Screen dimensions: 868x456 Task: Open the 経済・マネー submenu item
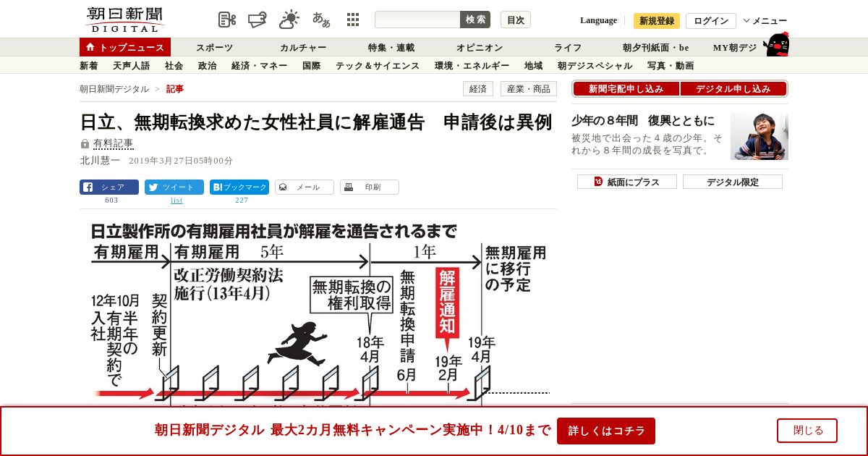click(x=260, y=66)
